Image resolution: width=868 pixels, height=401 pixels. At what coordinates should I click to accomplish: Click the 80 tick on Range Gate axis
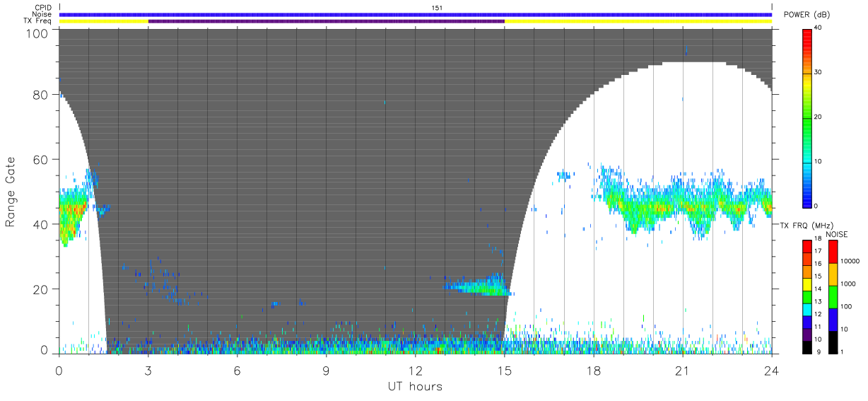42,95
